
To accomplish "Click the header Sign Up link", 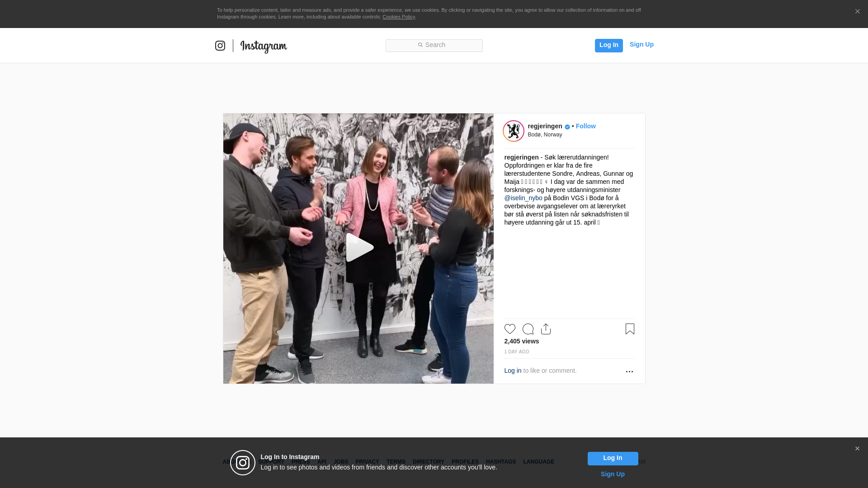I will [x=642, y=44].
